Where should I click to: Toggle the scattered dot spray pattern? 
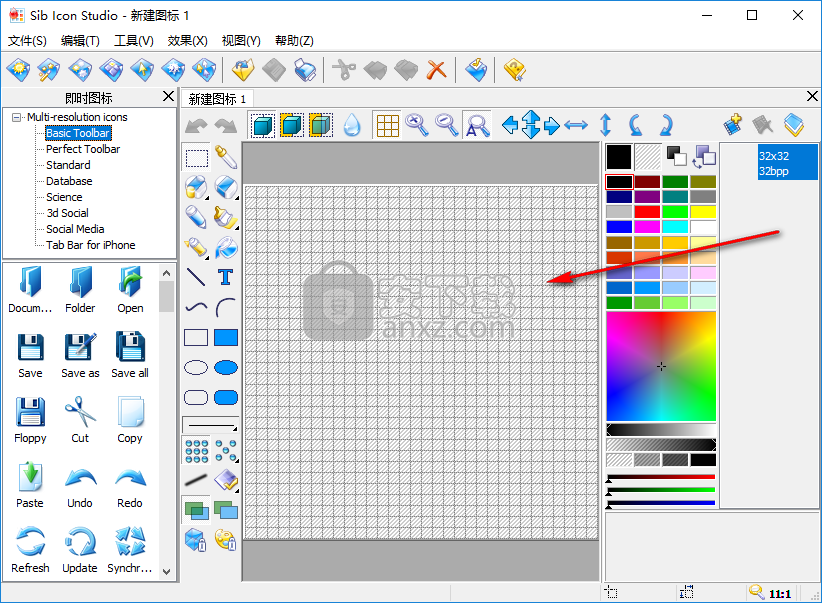pos(226,450)
